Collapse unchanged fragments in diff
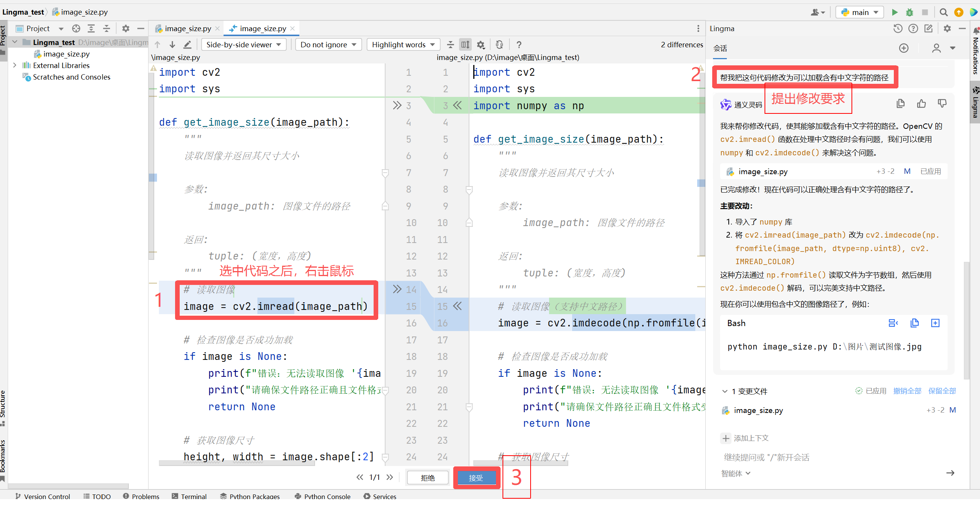This screenshot has width=980, height=506. click(x=450, y=45)
